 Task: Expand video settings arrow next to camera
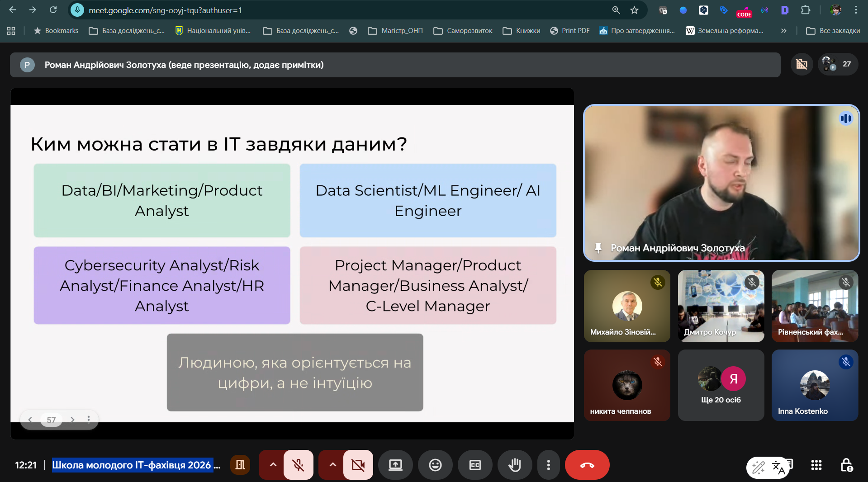[x=332, y=465]
